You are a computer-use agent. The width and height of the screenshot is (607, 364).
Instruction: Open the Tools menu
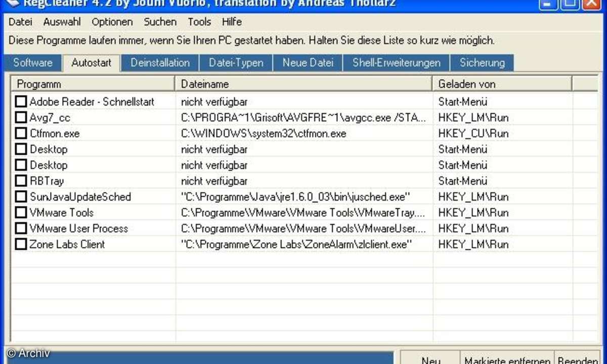(x=199, y=22)
